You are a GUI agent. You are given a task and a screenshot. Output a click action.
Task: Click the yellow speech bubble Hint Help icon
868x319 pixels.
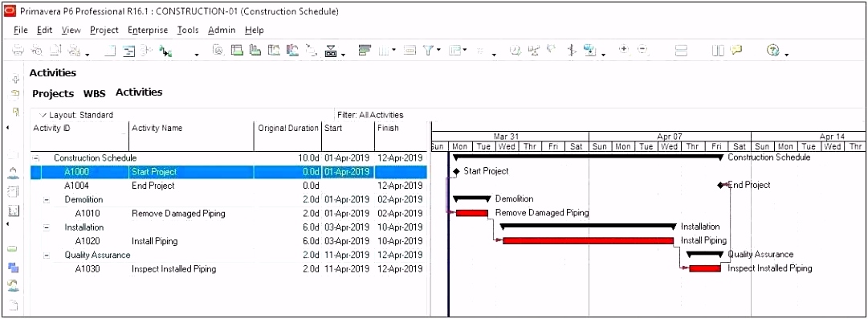[736, 50]
